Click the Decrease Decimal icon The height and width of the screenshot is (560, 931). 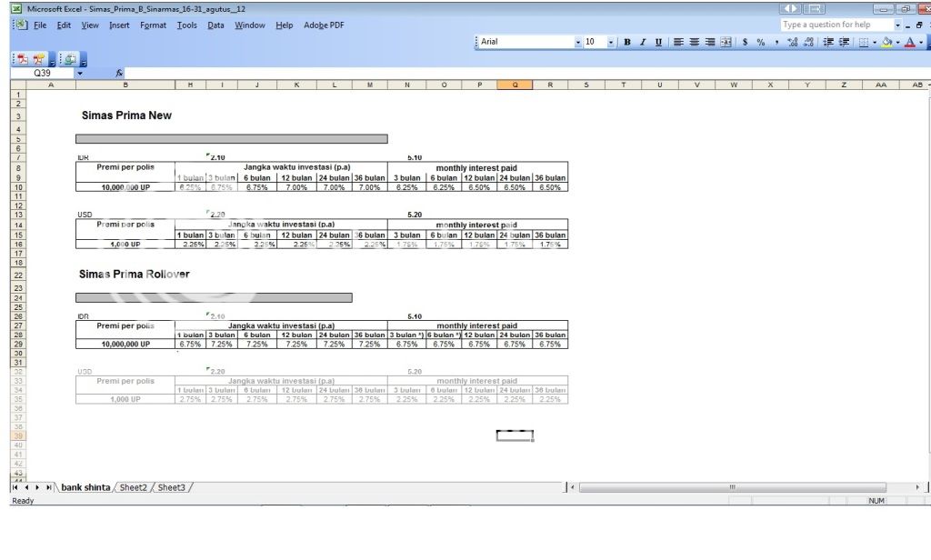pos(808,42)
